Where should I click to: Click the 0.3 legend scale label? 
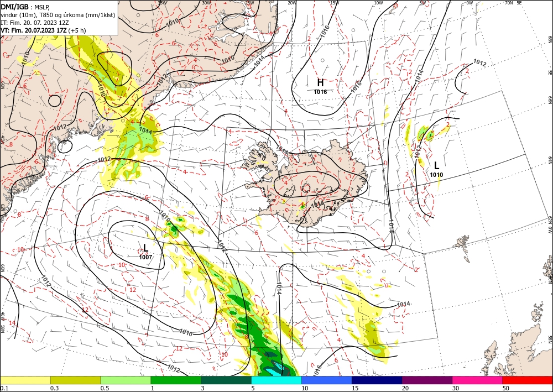(54, 388)
